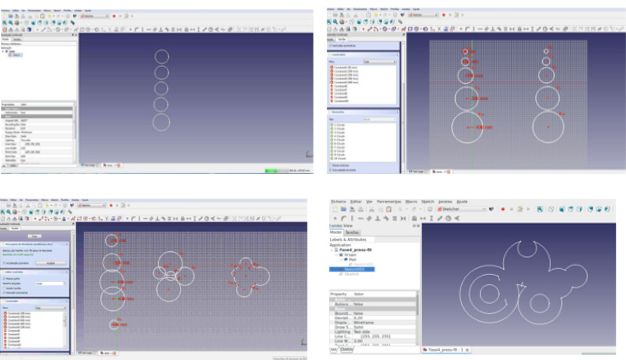The image size is (626, 360).
Task: Apply angle constraint tool, bottom-right window
Action: point(457,219)
